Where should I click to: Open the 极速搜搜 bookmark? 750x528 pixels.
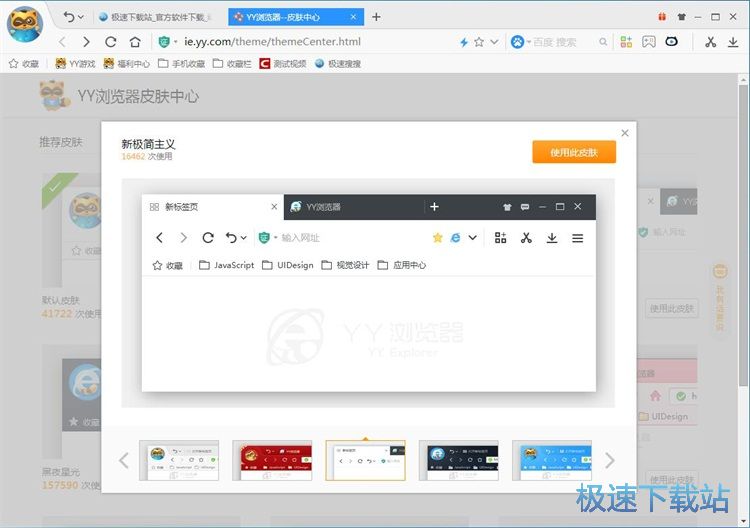(338, 64)
